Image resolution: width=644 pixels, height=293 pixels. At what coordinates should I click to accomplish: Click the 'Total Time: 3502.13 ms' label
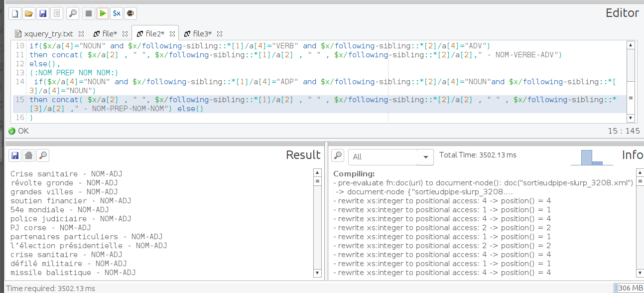pyautogui.click(x=478, y=155)
